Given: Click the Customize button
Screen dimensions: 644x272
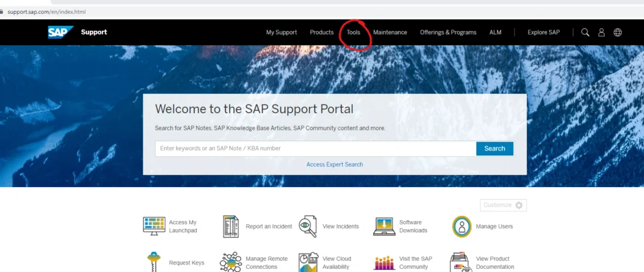Looking at the screenshot, I should coord(503,205).
